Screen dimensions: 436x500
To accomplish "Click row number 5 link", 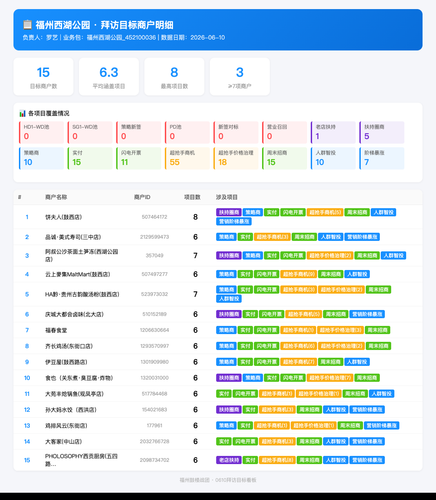I will (x=27, y=294).
